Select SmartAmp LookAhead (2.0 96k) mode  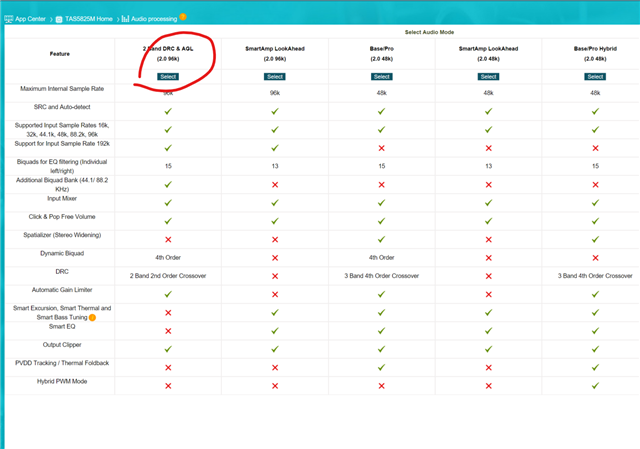point(275,77)
